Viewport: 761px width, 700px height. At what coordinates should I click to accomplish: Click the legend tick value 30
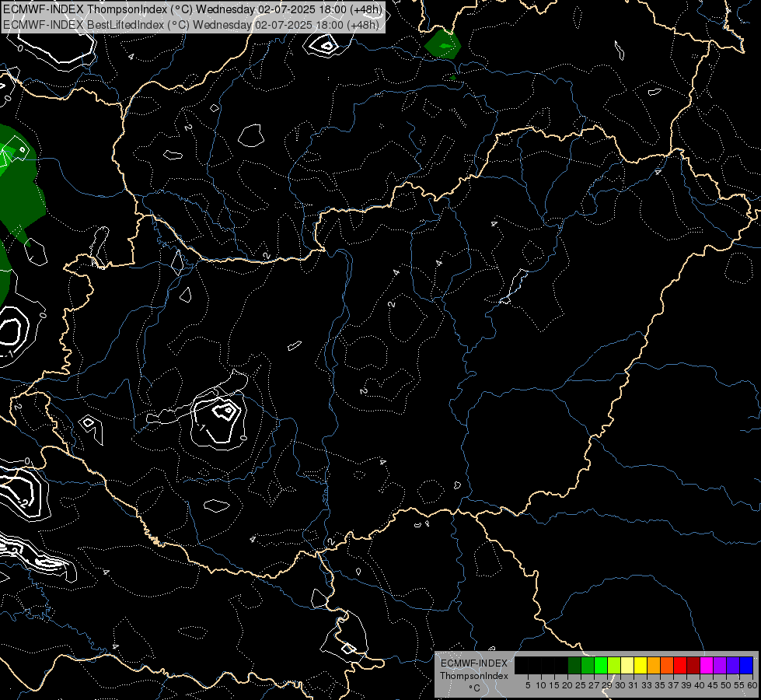point(620,685)
